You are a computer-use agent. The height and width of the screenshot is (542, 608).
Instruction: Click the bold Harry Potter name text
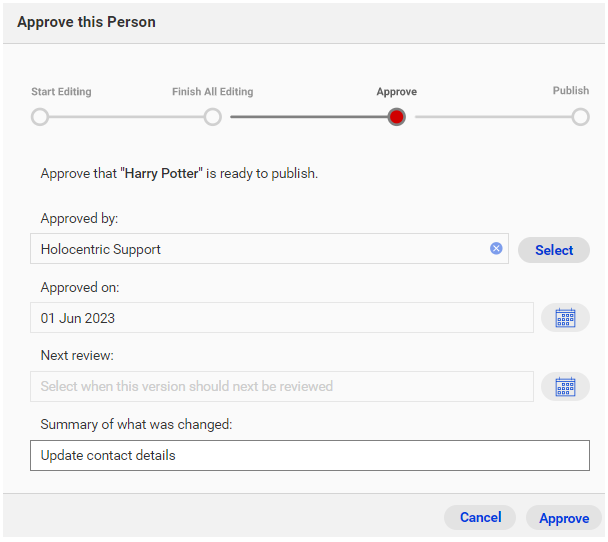(x=161, y=173)
